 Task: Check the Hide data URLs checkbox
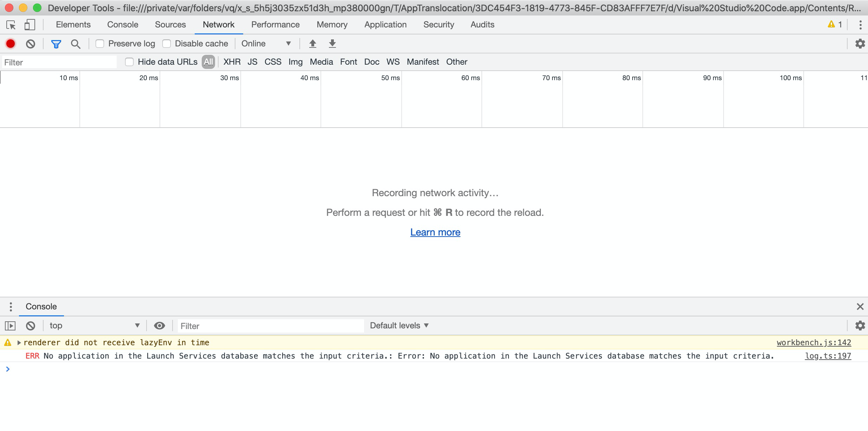tap(129, 62)
